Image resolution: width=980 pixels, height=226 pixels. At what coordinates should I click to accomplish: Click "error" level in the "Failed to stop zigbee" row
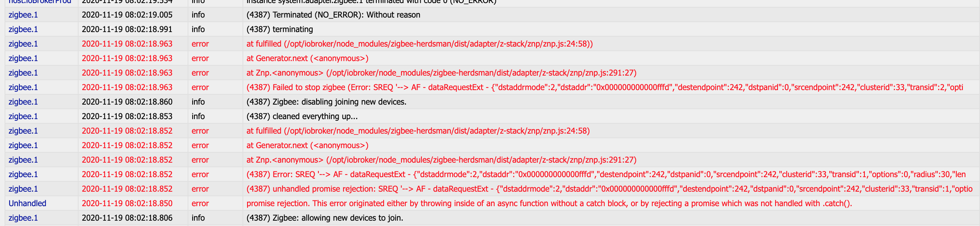point(200,87)
